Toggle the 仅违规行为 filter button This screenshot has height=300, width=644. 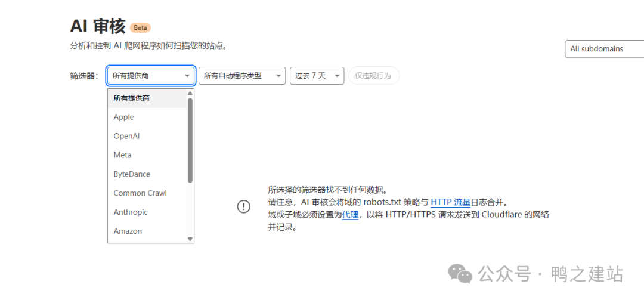[x=374, y=76]
